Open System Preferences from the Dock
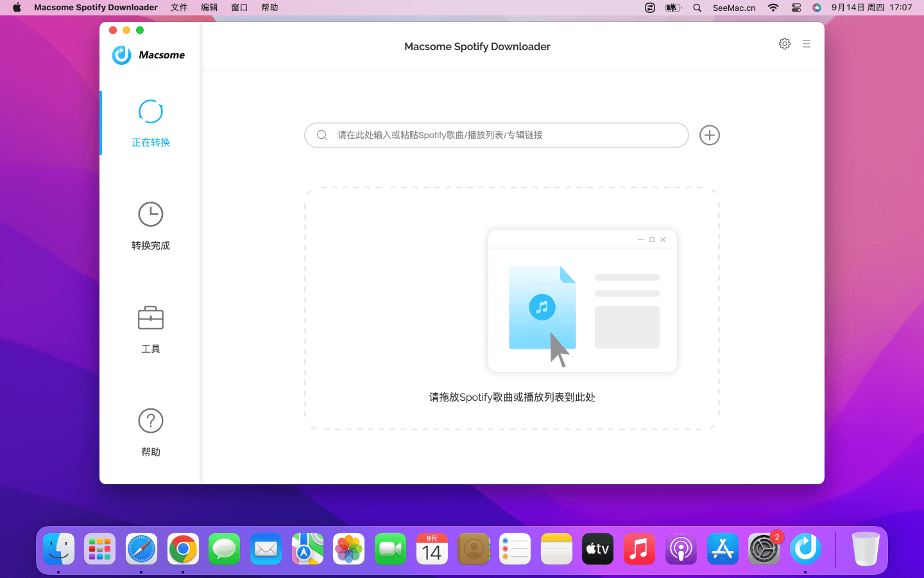The image size is (924, 578). click(764, 549)
